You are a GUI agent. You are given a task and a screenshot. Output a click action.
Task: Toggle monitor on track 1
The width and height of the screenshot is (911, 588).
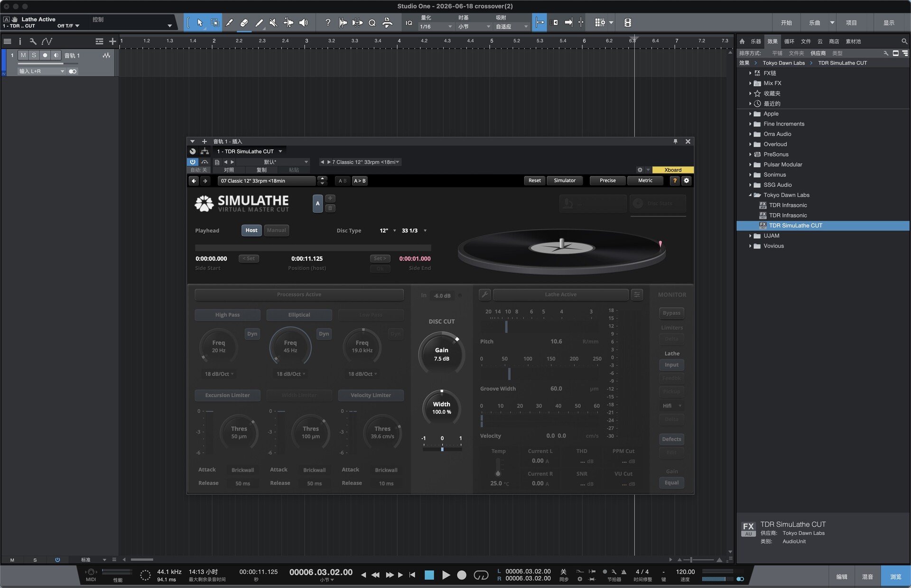[56, 55]
